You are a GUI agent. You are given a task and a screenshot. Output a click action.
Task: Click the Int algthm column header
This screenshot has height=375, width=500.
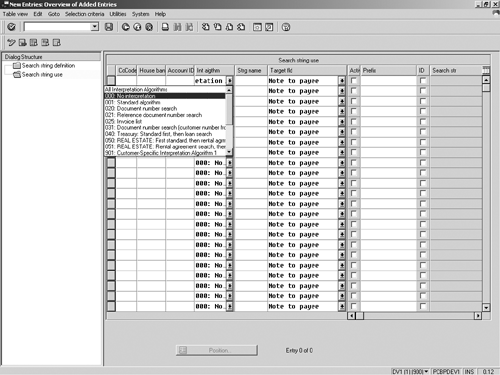214,70
